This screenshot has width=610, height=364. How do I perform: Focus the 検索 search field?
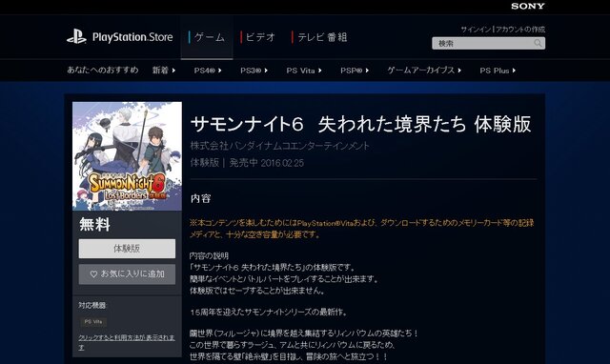click(x=488, y=43)
